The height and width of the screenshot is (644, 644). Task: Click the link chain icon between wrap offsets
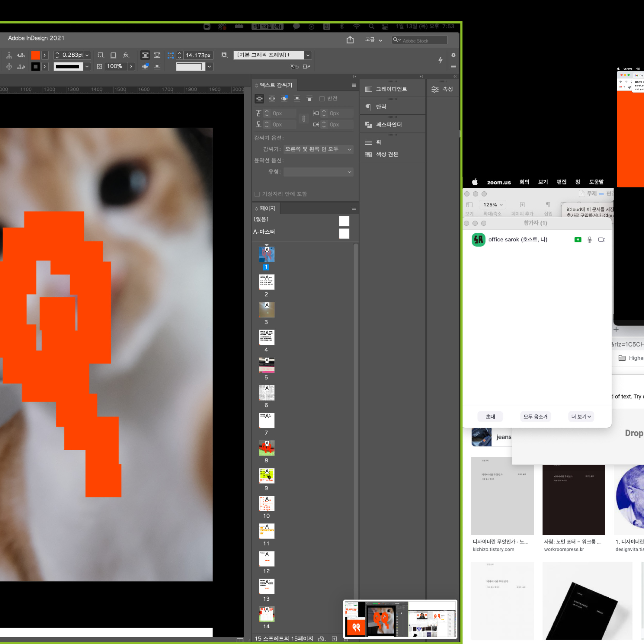pyautogui.click(x=304, y=119)
